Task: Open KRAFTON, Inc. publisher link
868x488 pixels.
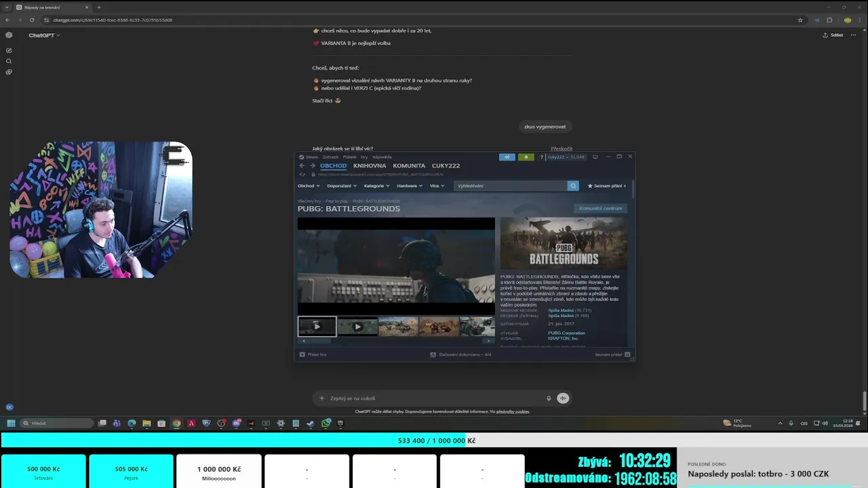Action: 564,338
